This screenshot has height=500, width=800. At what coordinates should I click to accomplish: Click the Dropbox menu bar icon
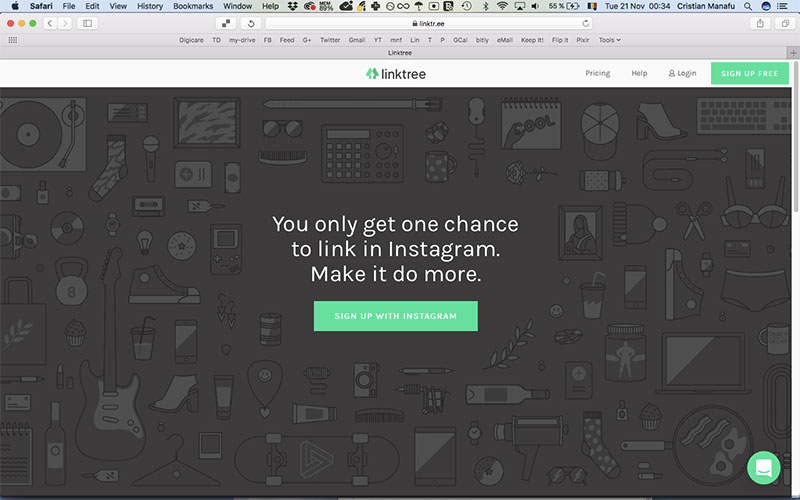[x=292, y=6]
